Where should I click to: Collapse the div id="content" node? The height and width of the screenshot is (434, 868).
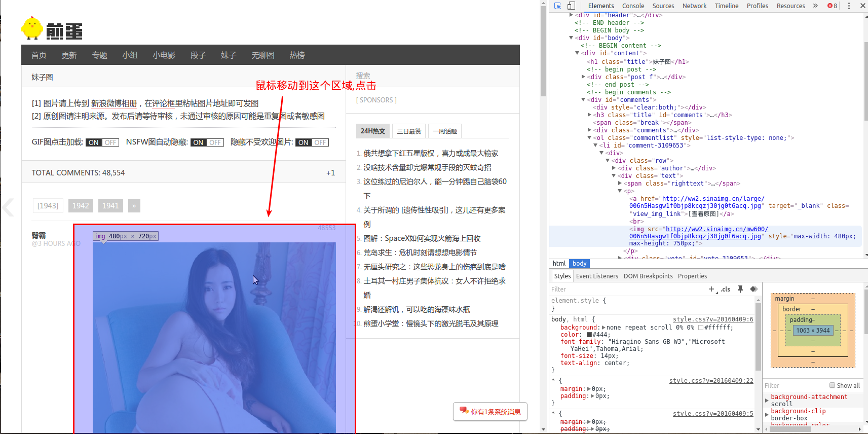[577, 53]
